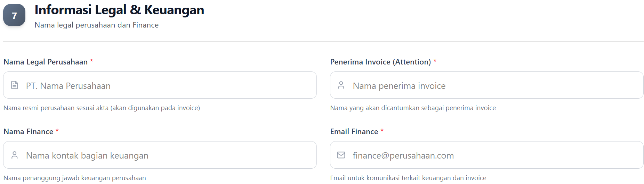Click helper text about nama resmi perusahaan
Viewport: 644px width, 184px height.
click(102, 108)
